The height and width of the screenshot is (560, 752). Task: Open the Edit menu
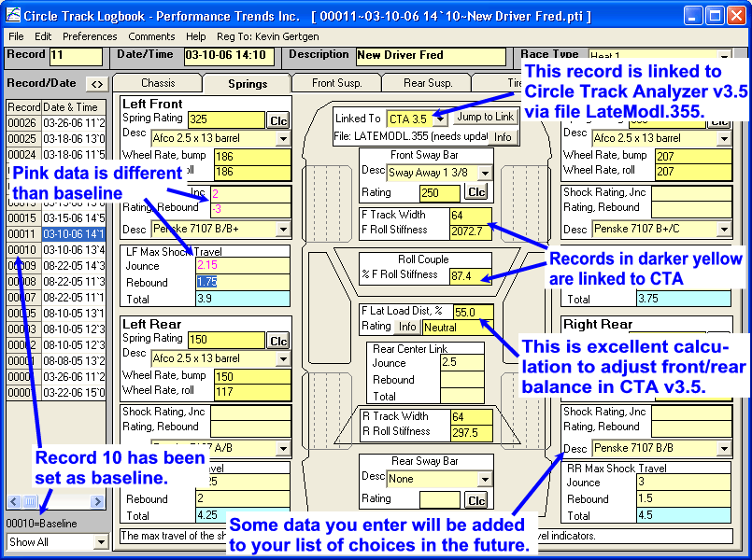tap(43, 36)
